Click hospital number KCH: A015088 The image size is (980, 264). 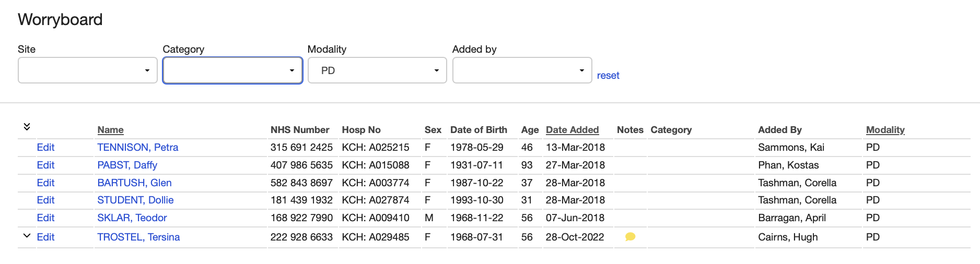coord(376,165)
